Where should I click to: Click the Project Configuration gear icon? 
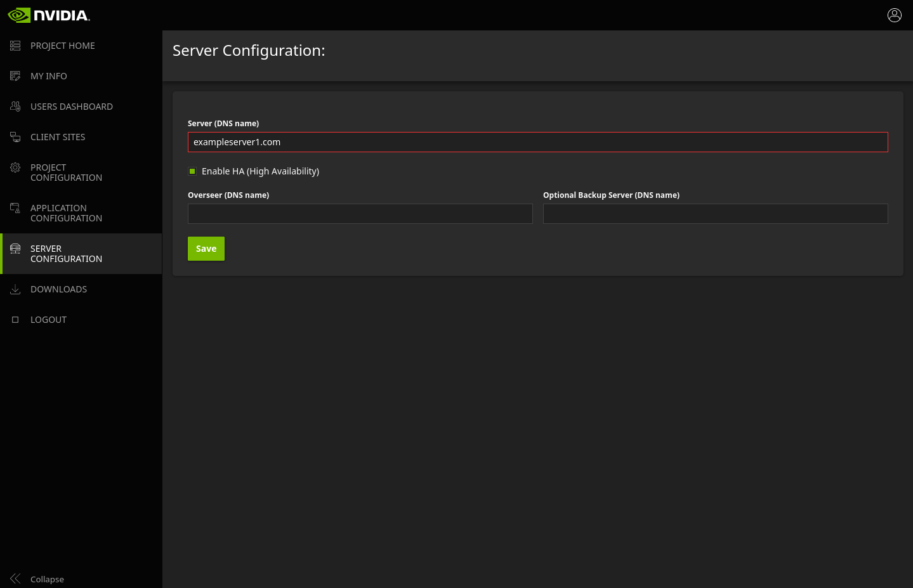point(15,167)
